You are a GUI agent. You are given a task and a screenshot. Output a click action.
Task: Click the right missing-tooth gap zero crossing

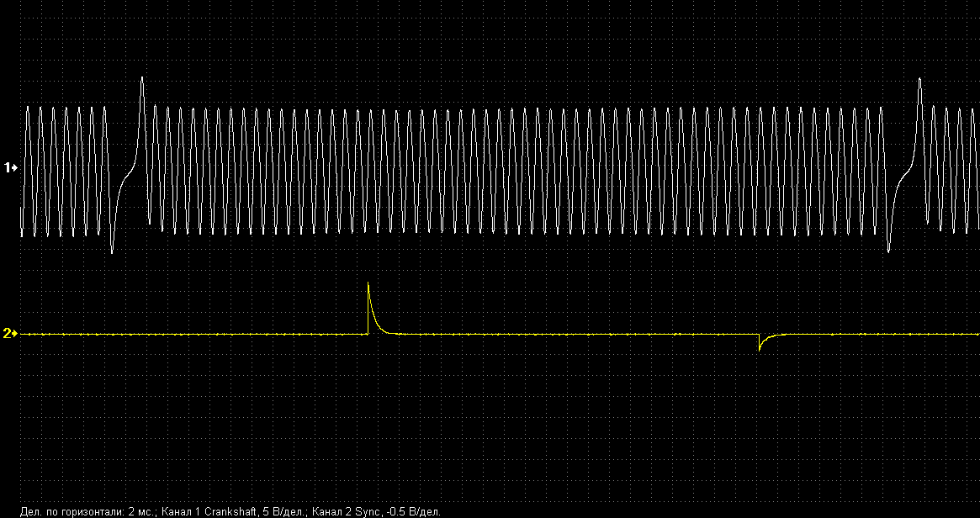click(904, 177)
